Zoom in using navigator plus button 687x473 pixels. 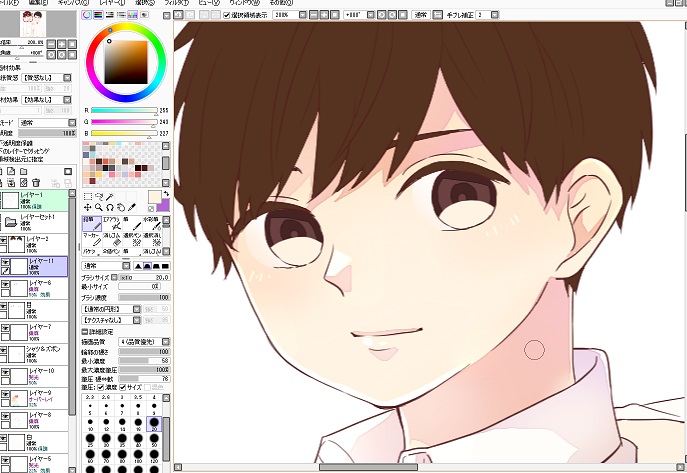click(x=62, y=44)
